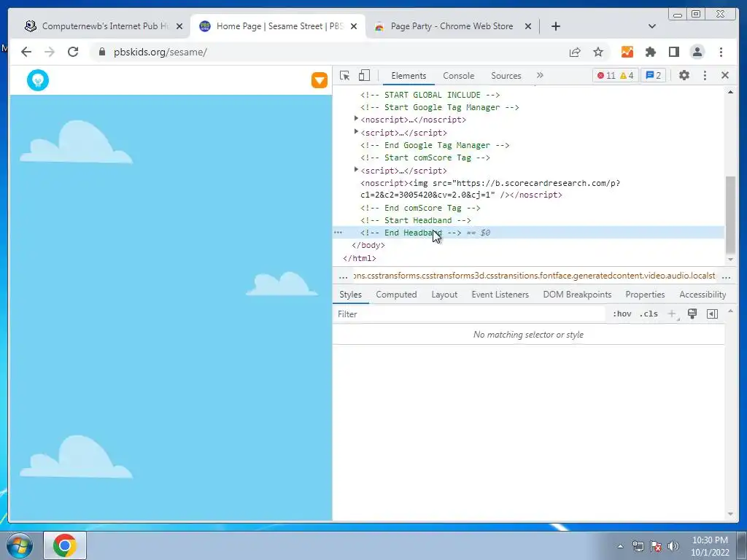Open the Chrome three-dot menu
Screen dimensions: 747x560
(x=721, y=52)
